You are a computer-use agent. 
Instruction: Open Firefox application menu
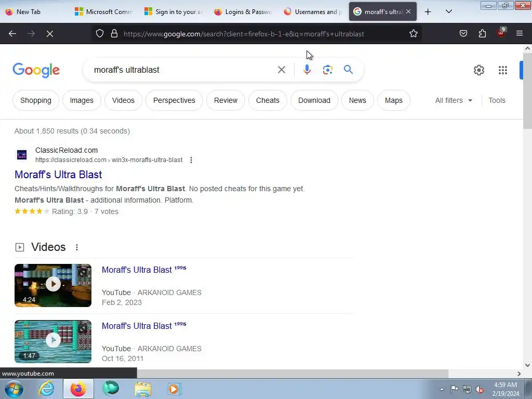[x=519, y=34]
